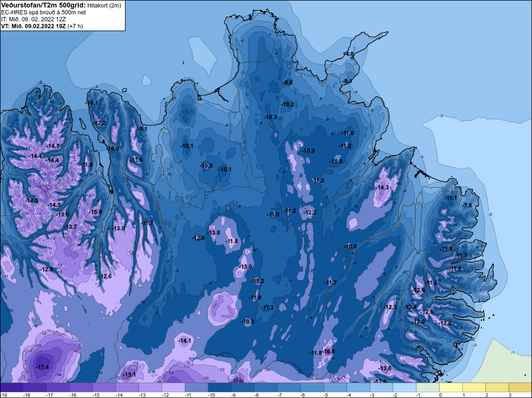Click the -16.6 temperature reading
Image resolution: width=532 pixels, height=398 pixels.
[328, 351]
